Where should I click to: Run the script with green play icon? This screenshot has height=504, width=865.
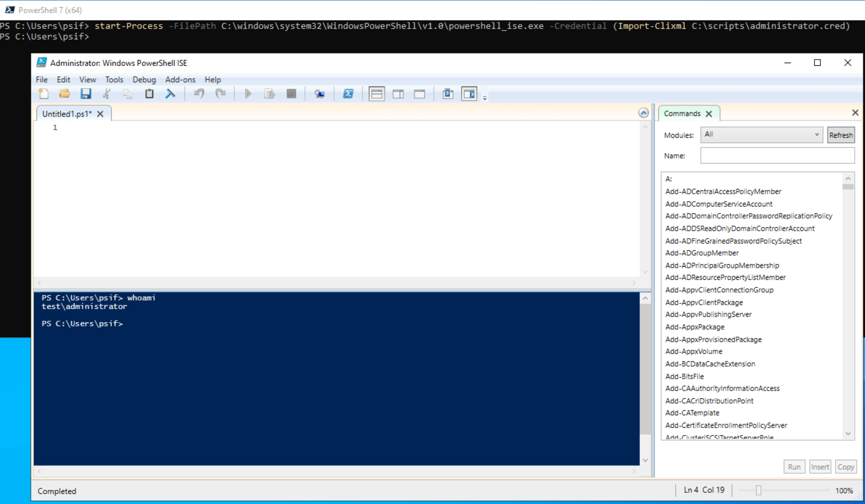click(x=248, y=94)
